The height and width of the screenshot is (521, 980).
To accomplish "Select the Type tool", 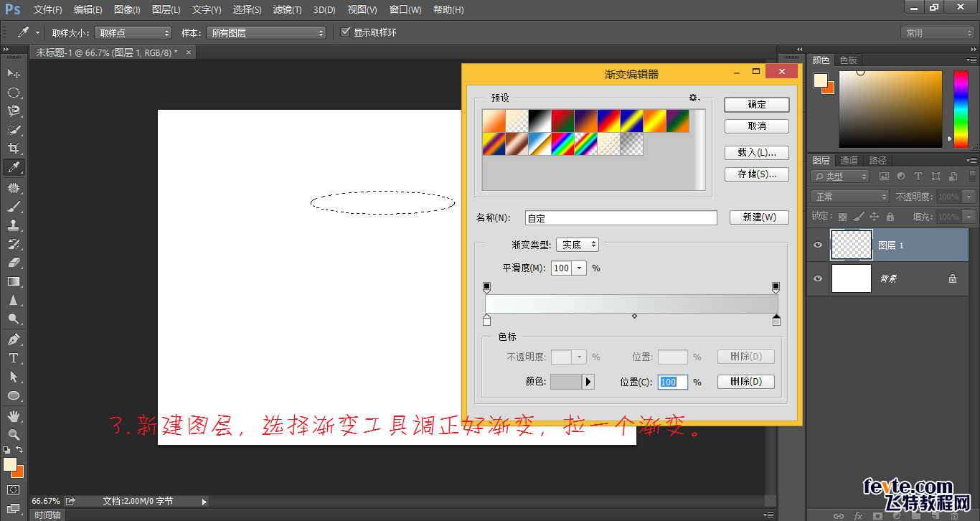I will pos(14,357).
